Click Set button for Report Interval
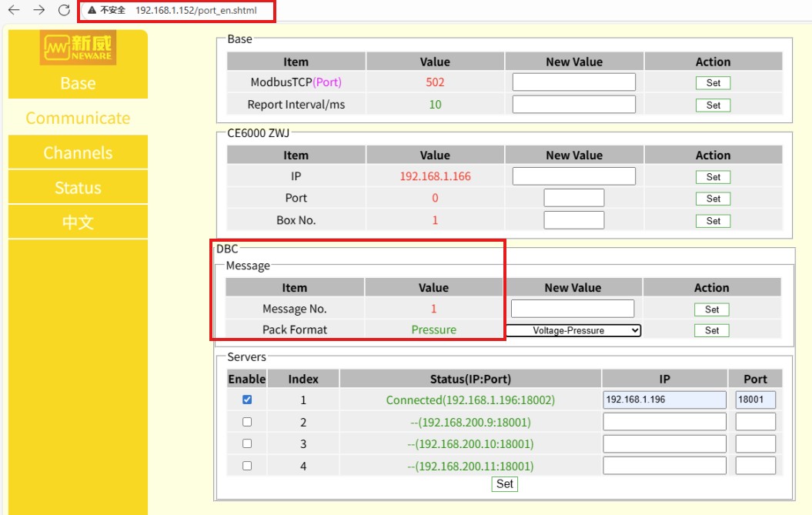Image resolution: width=812 pixels, height=515 pixels. (x=713, y=105)
